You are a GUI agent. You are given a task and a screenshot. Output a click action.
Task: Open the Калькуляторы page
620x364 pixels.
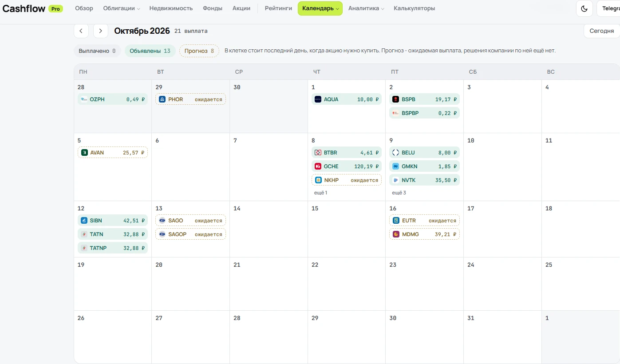(414, 8)
